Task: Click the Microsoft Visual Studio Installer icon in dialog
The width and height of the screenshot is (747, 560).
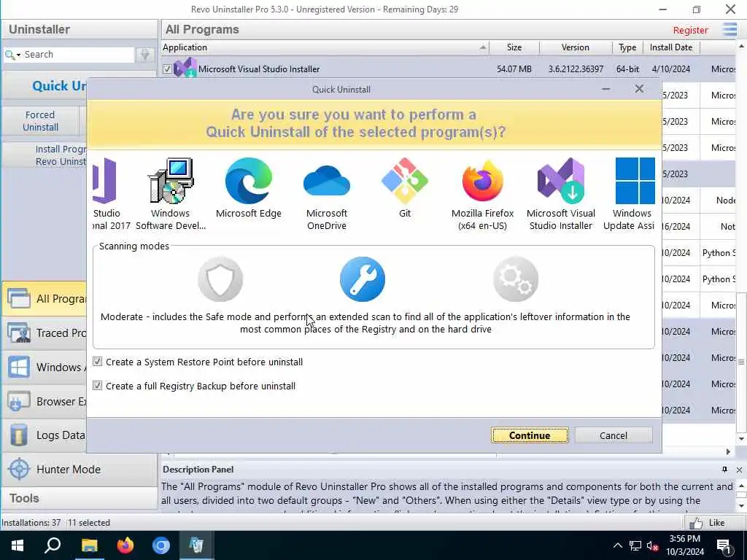Action: pos(561,181)
